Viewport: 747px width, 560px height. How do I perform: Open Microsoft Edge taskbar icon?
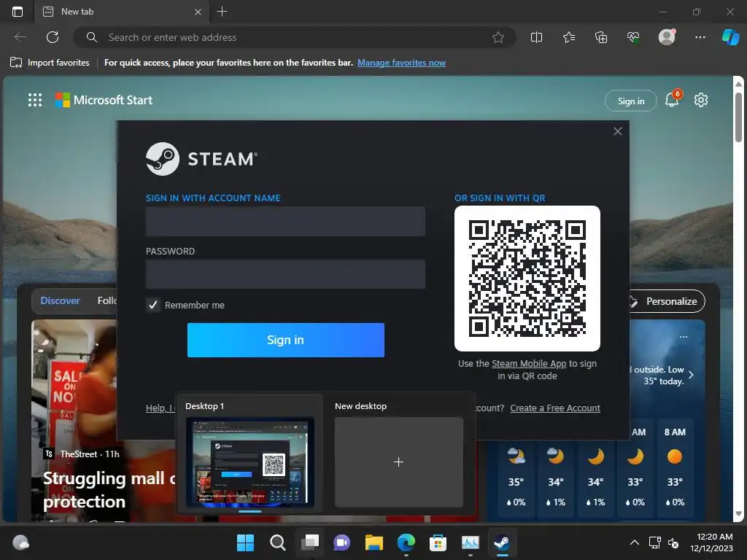click(406, 542)
